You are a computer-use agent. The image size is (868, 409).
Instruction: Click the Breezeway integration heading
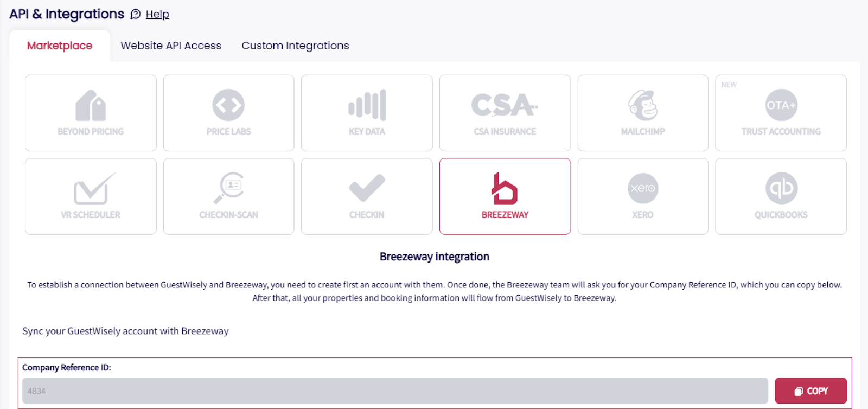(x=435, y=257)
